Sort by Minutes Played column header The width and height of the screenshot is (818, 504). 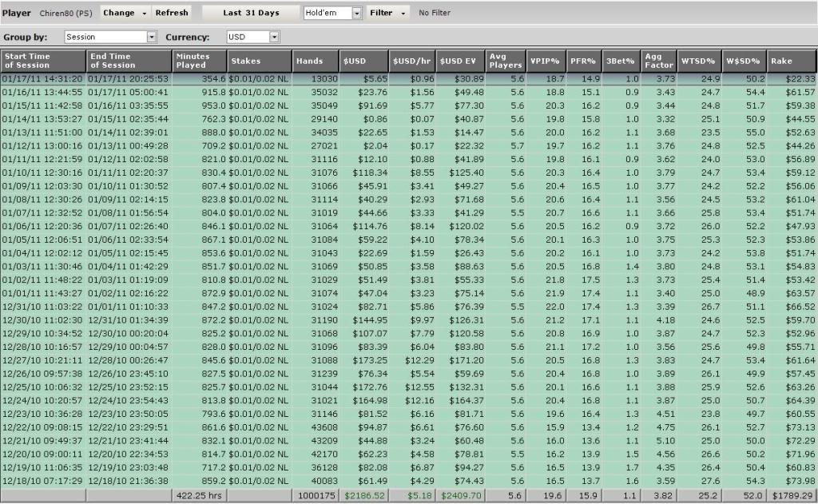click(x=199, y=61)
